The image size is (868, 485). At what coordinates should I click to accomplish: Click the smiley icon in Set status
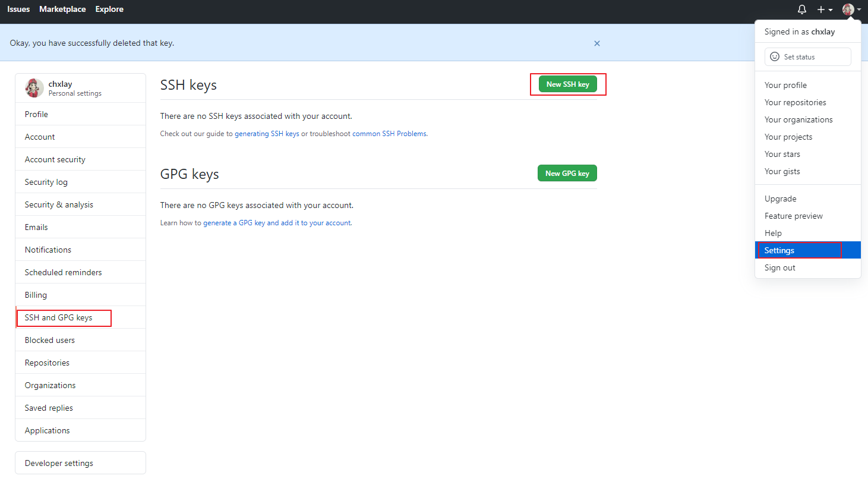[x=775, y=56]
